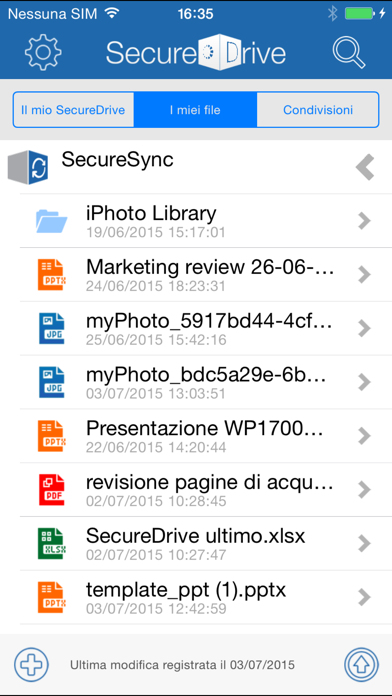Open the Condivisioni tab

pyautogui.click(x=318, y=110)
